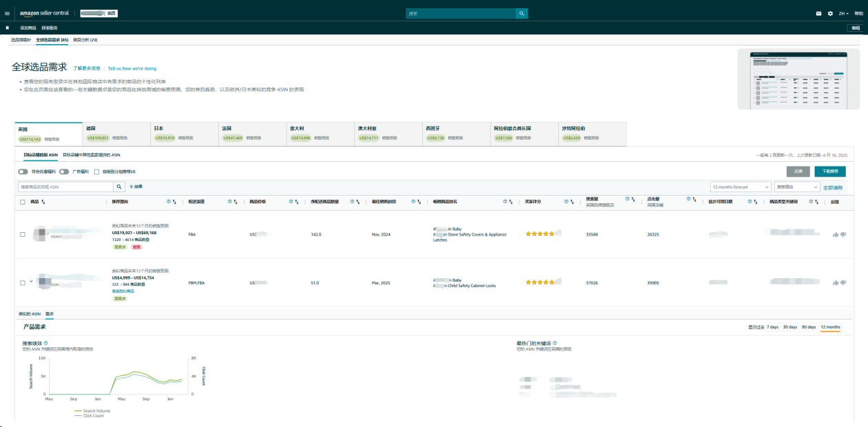
Task: Click the Tell us how we're doing link
Action: click(x=132, y=68)
